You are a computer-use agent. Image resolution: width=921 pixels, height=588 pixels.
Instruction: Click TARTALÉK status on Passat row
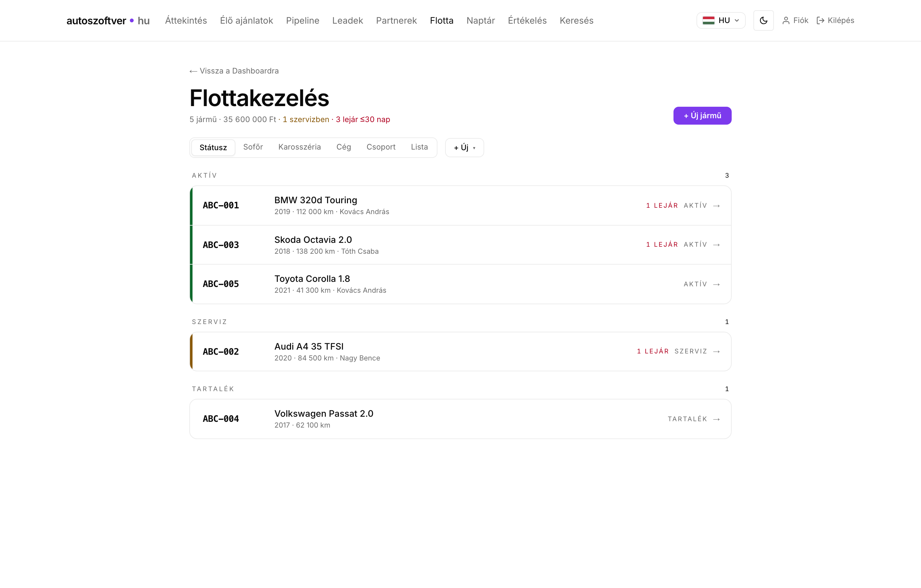tap(687, 419)
